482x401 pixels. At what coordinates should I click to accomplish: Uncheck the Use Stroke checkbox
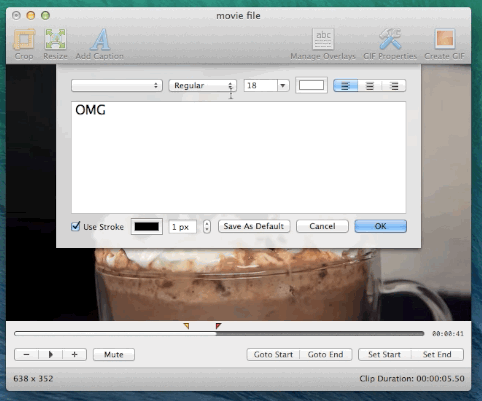[76, 226]
